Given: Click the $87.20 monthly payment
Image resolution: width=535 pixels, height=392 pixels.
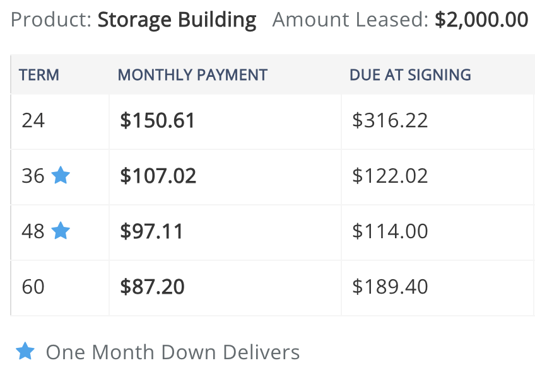Looking at the screenshot, I should [152, 287].
